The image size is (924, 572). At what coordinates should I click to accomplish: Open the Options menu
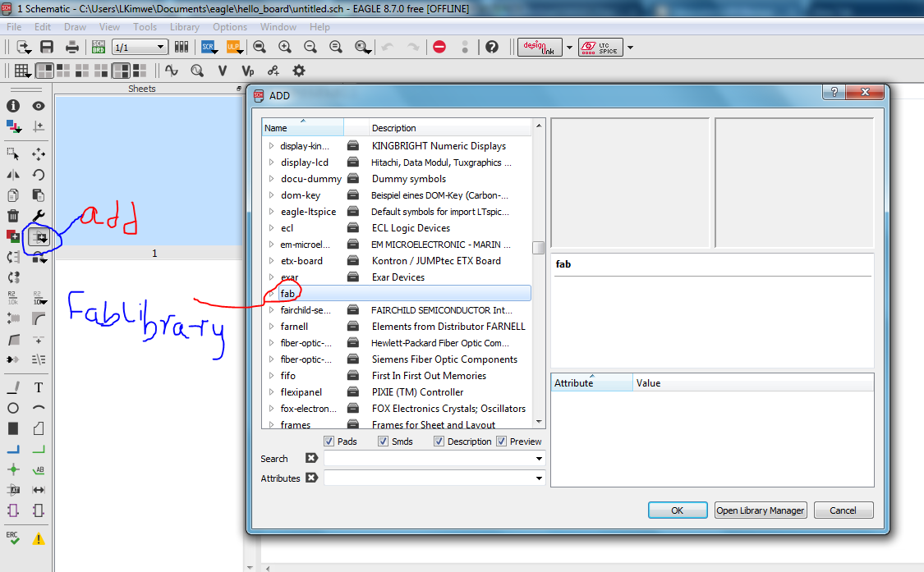(x=230, y=27)
